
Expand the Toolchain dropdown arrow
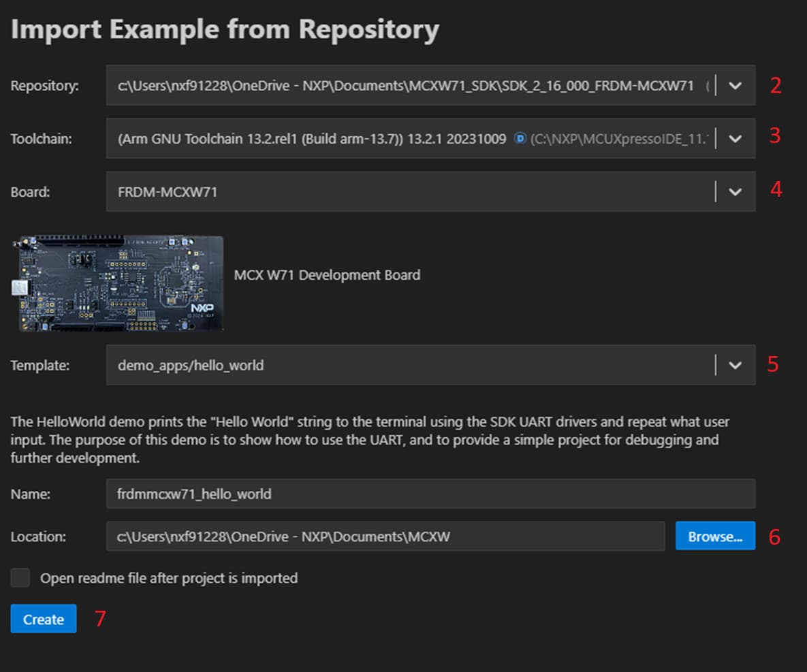(x=735, y=138)
